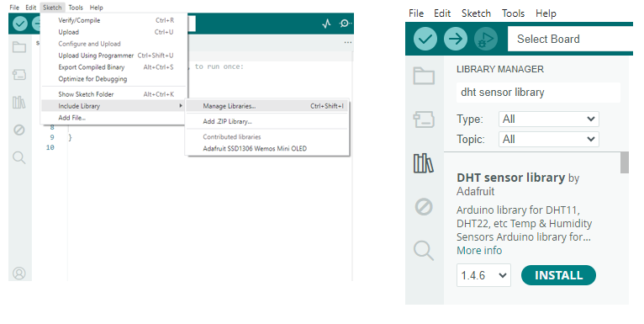Click the account profile icon in left window
644x324 pixels.
pyautogui.click(x=18, y=273)
